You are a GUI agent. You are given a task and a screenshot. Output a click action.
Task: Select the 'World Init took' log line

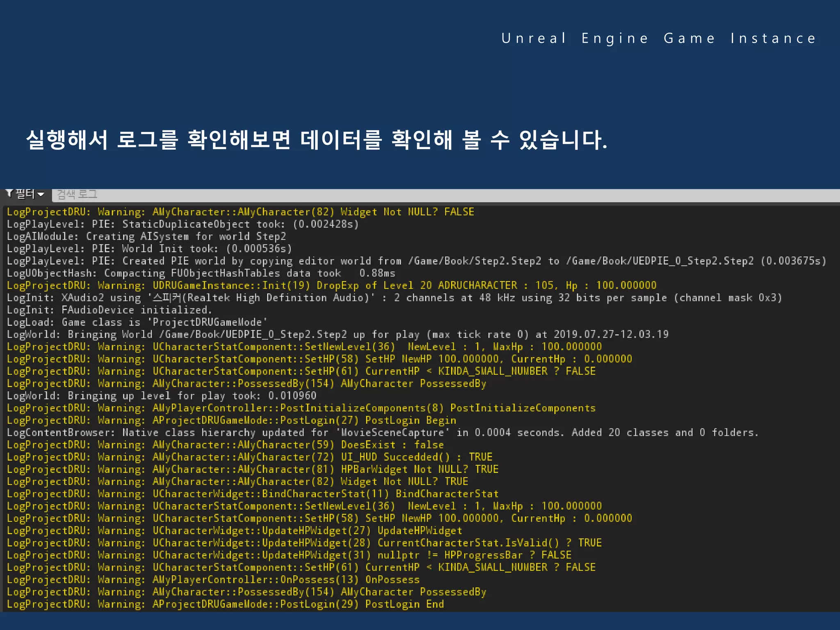tap(149, 249)
